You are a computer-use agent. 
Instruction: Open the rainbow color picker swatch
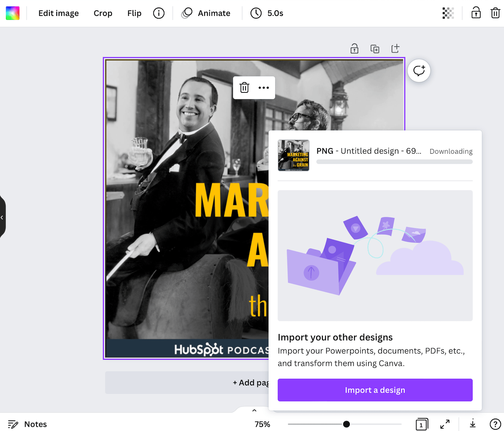(x=13, y=13)
